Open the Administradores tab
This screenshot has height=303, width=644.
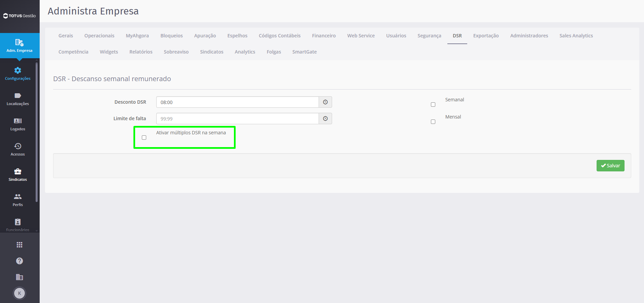[x=529, y=36]
